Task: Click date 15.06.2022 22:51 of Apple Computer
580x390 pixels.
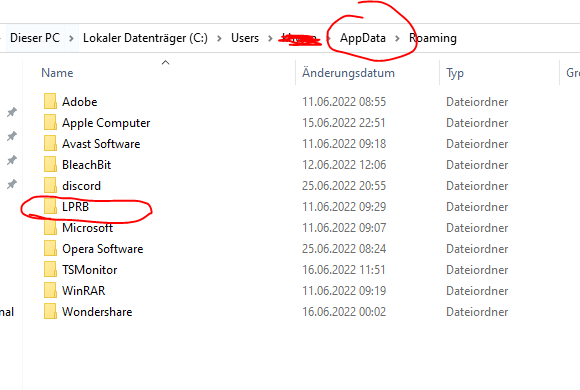Action: (x=344, y=122)
